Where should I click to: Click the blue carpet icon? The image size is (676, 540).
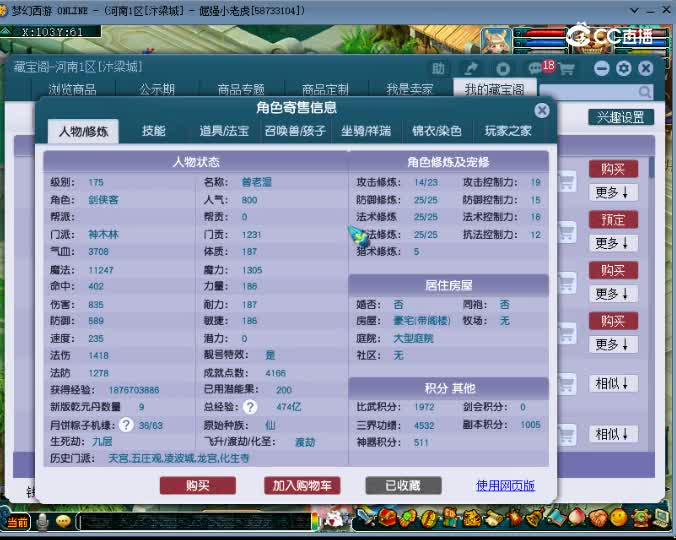pos(556,517)
